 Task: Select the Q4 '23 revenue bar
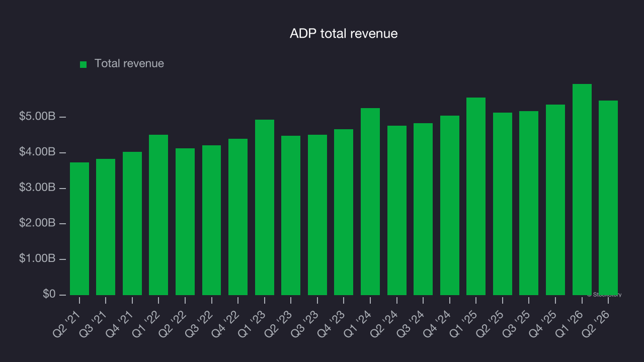pyautogui.click(x=344, y=212)
